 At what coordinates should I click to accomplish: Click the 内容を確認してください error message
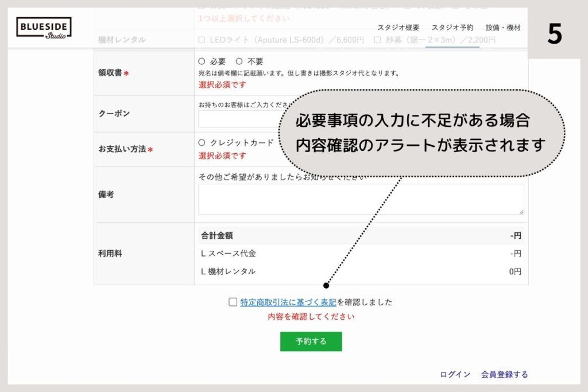pos(311,317)
